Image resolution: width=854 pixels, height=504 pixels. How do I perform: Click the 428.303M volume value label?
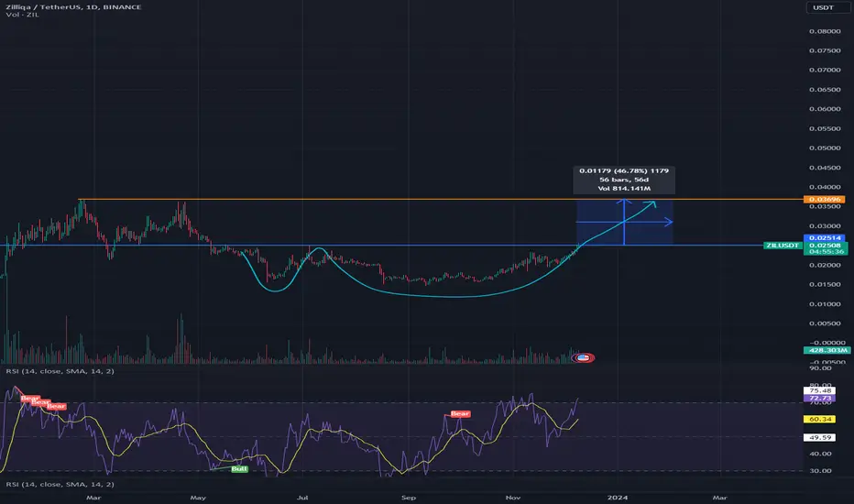[827, 350]
